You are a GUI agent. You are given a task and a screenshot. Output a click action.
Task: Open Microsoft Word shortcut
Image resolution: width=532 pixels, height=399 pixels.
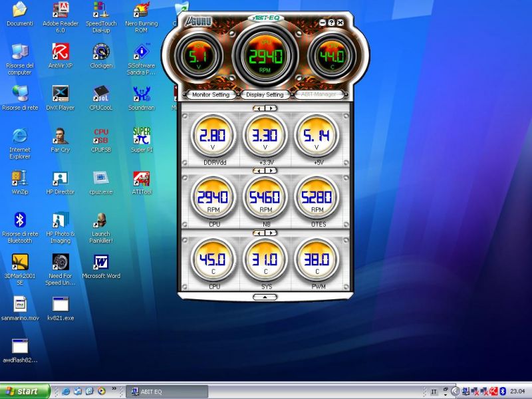click(x=101, y=267)
